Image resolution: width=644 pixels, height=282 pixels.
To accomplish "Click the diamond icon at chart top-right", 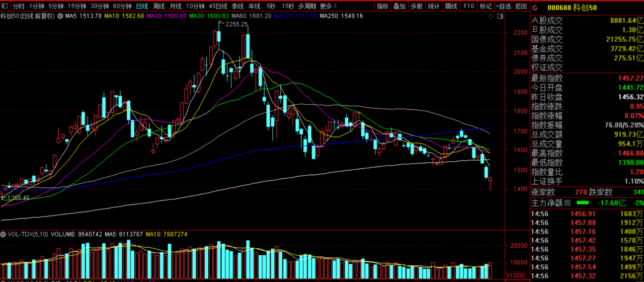I will click(492, 17).
